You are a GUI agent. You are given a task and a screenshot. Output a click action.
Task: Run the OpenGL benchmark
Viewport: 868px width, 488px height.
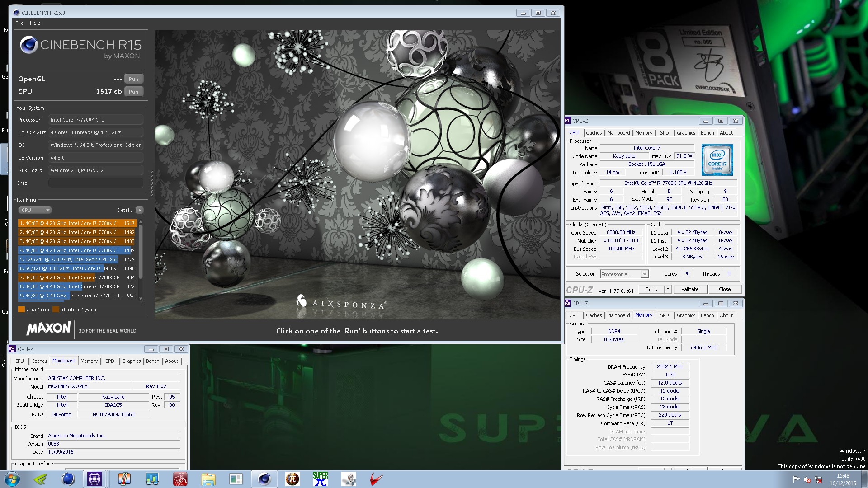133,79
